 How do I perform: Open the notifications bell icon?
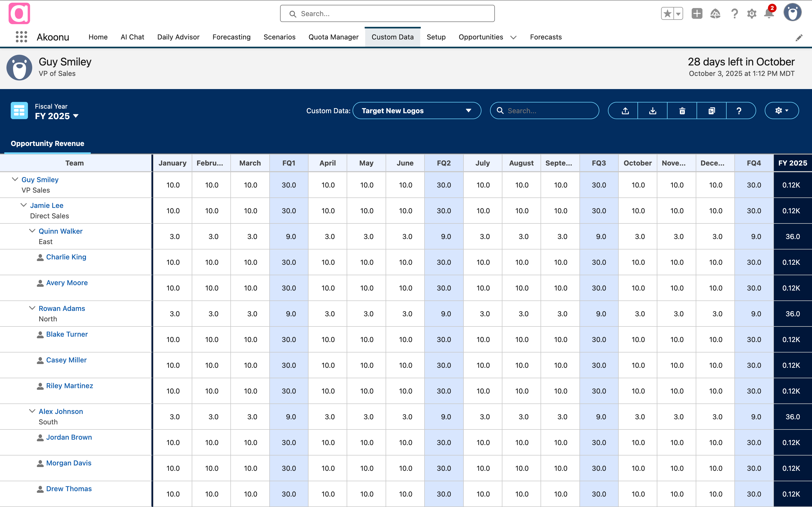[769, 13]
